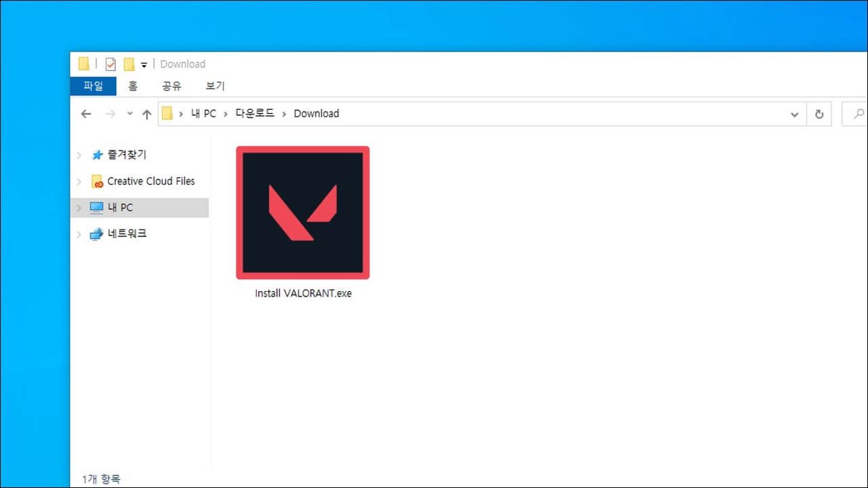868x488 pixels.
Task: Click Download in the address breadcrumb
Action: (316, 114)
